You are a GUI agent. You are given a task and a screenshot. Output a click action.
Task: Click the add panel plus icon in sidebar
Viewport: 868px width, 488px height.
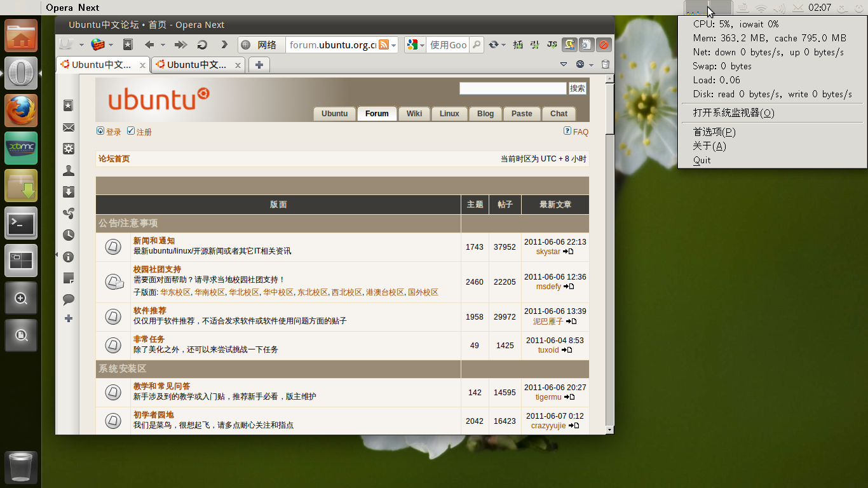(69, 318)
